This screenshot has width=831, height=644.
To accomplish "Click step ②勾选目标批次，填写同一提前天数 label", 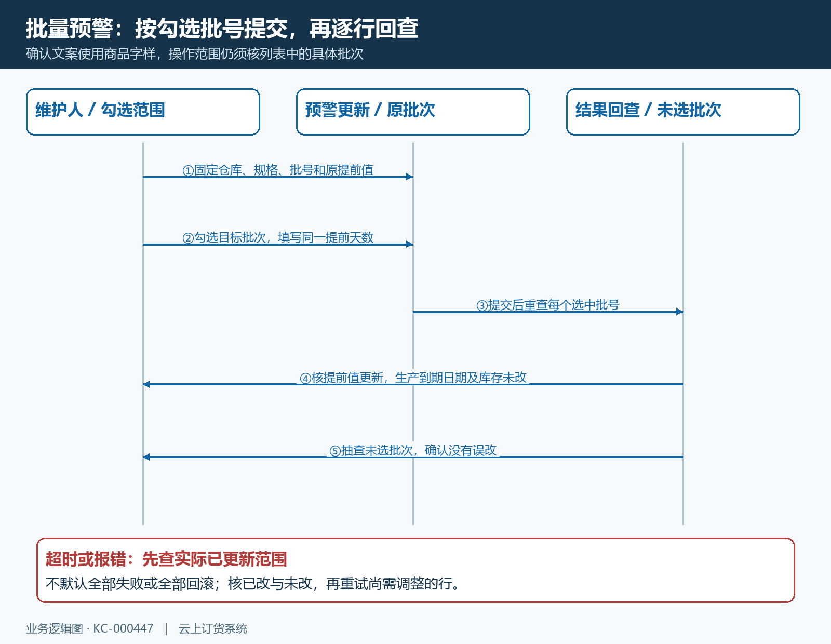I will [x=278, y=237].
